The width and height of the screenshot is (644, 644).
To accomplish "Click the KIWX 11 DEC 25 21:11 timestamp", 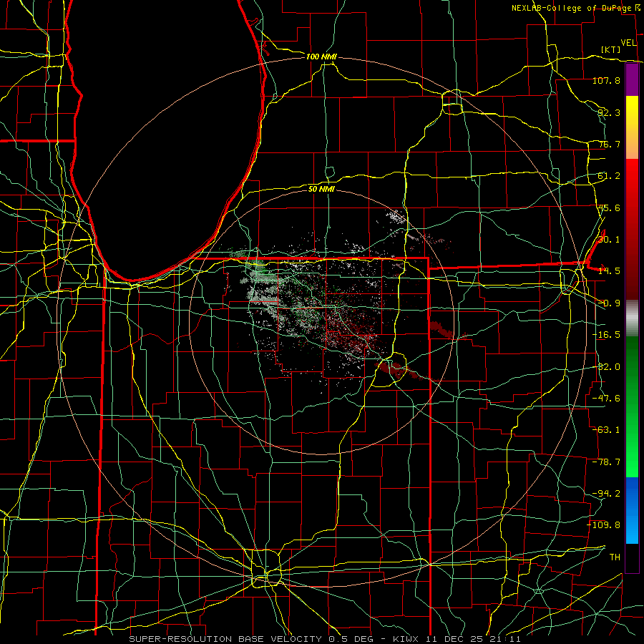I will 457,639.
